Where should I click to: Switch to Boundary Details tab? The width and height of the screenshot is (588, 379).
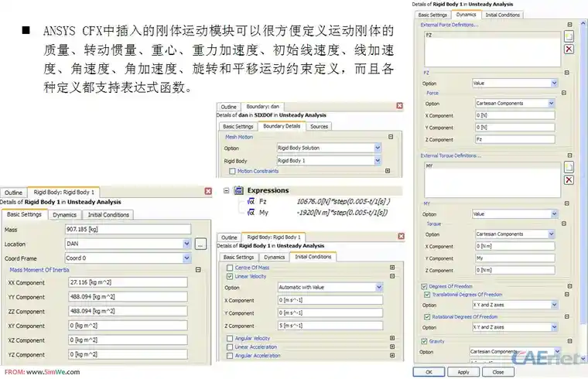click(x=282, y=126)
